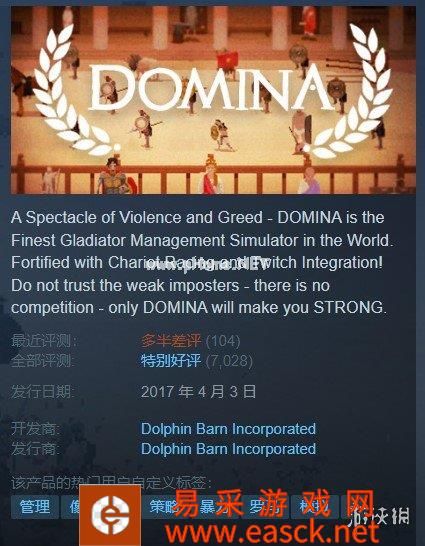Open the 多半差评 recent reviews link
This screenshot has height=546, width=425.
171,341
